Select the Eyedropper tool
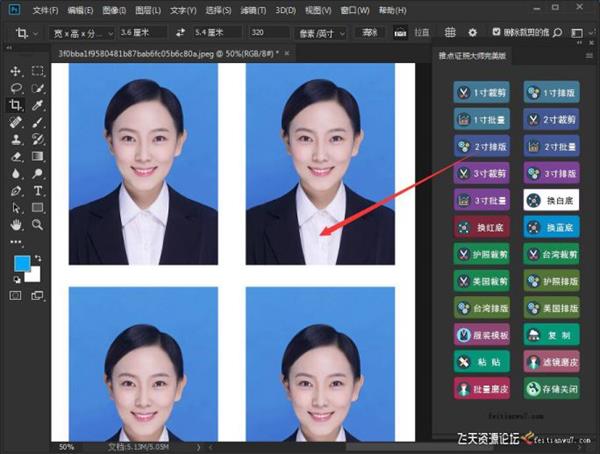 [x=38, y=104]
